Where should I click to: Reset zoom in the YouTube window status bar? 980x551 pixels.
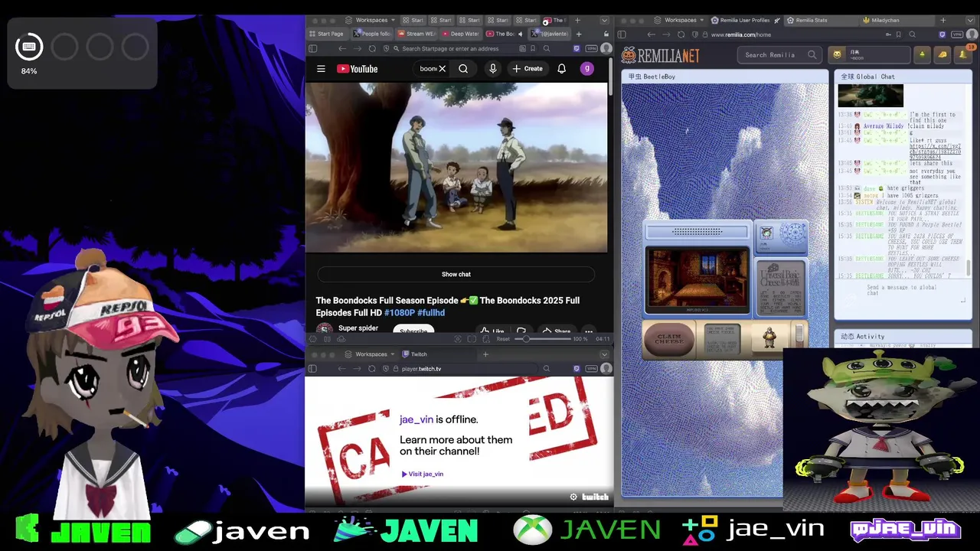[x=503, y=339]
